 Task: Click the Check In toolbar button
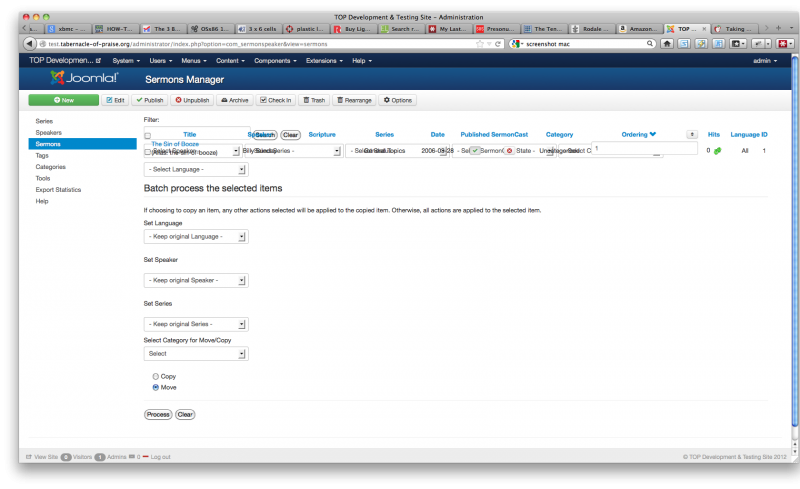pos(276,100)
